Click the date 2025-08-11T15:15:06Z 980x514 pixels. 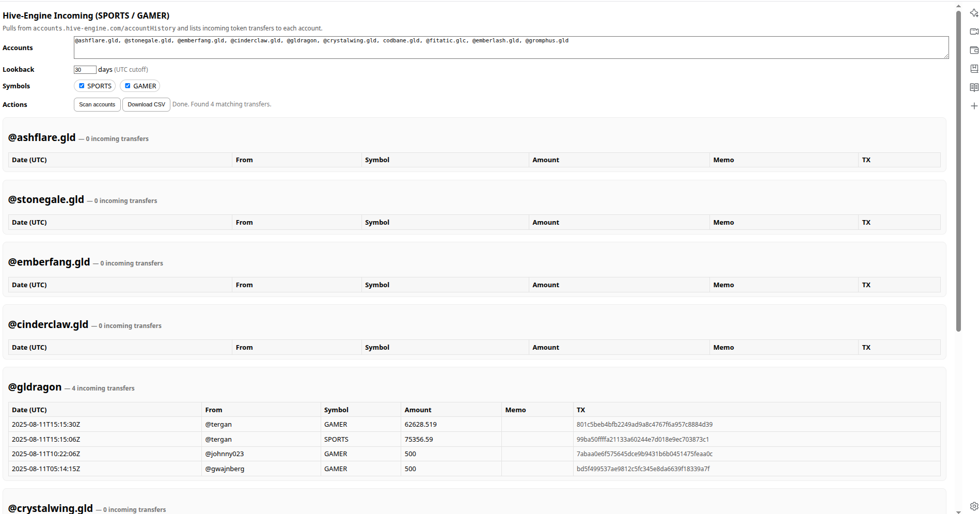pyautogui.click(x=46, y=440)
